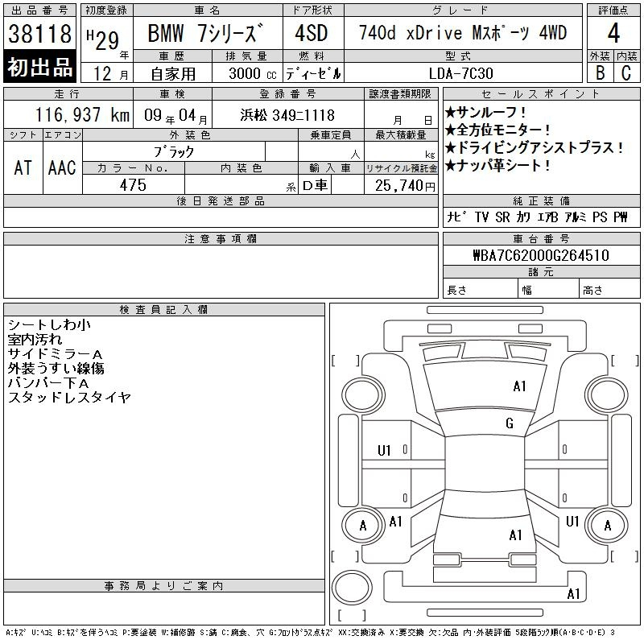Image resolution: width=644 pixels, height=644 pixels.
Task: Click the A1 mark below the rear bumper
Action: [573, 594]
